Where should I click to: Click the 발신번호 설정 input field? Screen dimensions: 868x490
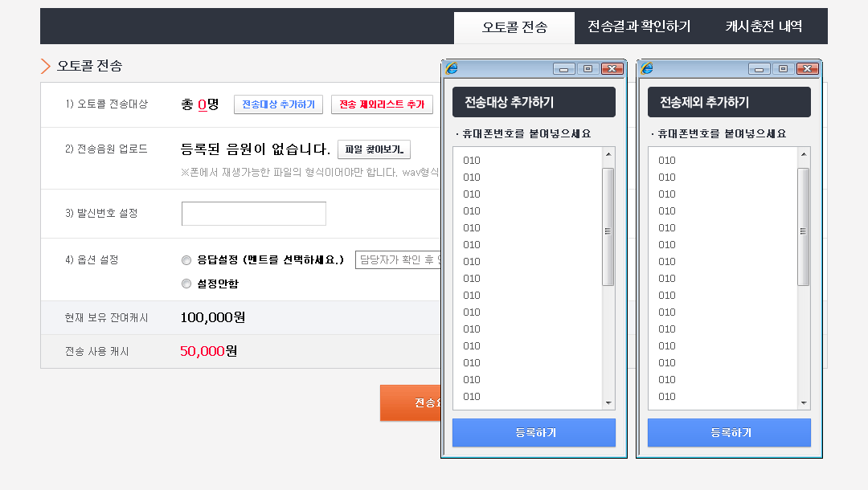point(254,214)
